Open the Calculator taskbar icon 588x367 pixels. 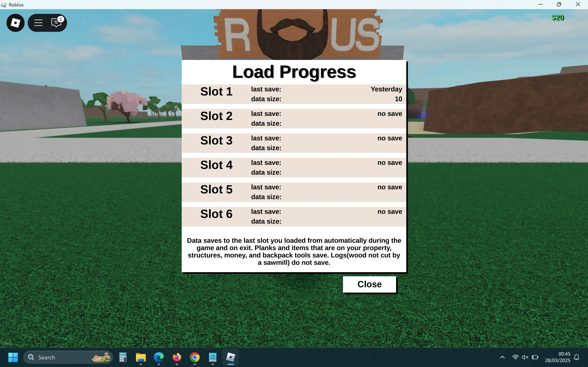(x=123, y=357)
